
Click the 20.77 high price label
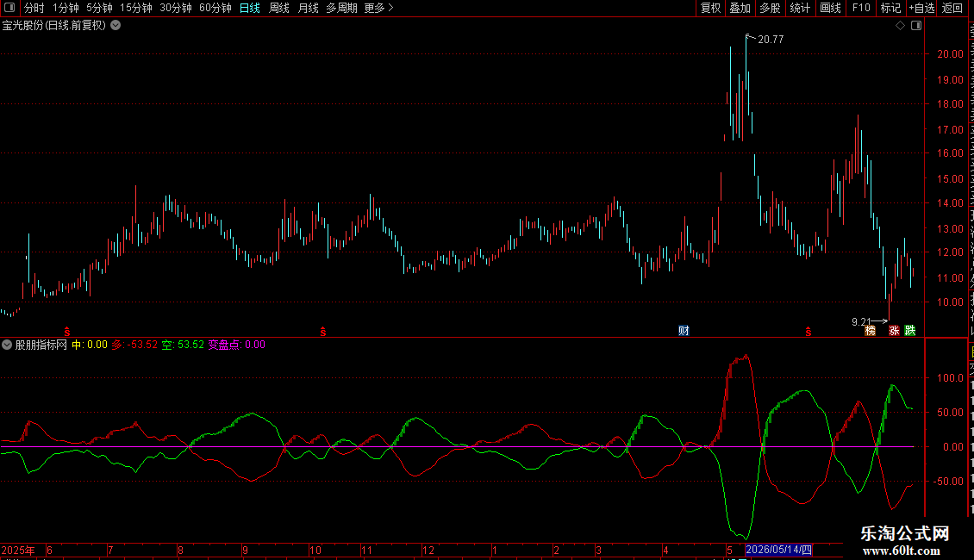click(771, 40)
